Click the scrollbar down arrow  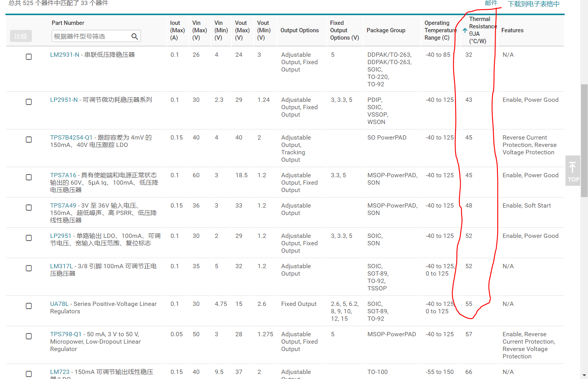pyautogui.click(x=584, y=376)
